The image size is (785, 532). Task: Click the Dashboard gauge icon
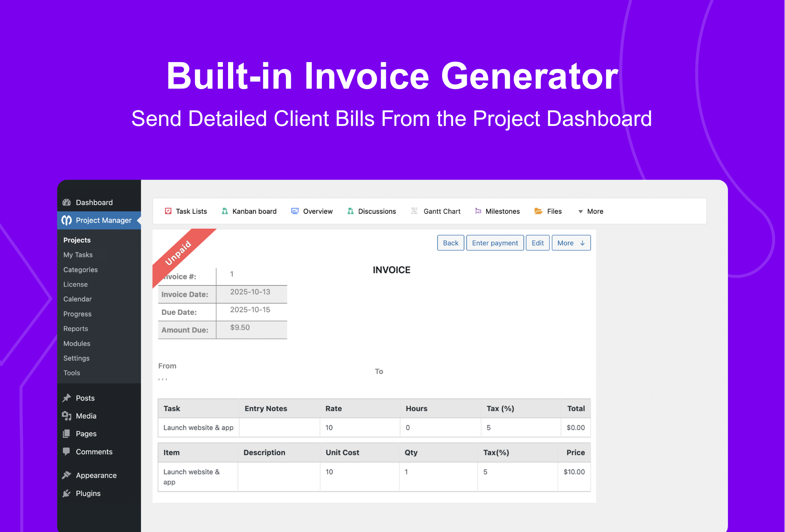pyautogui.click(x=67, y=202)
